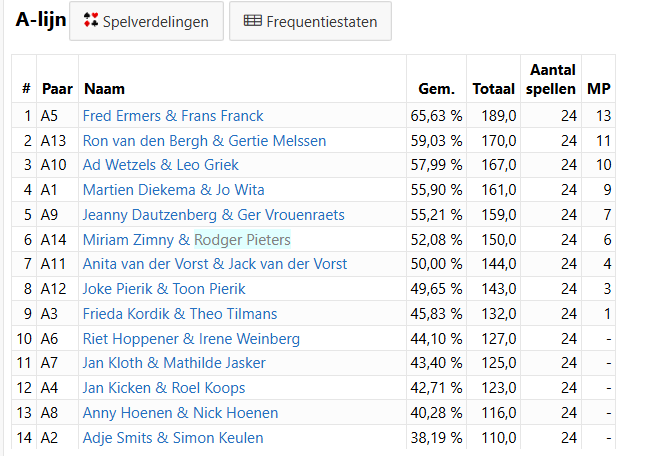Viewport: 647px width, 456px height.
Task: Open Frieda Kordik & Theo Tilmans link
Action: pos(180,314)
